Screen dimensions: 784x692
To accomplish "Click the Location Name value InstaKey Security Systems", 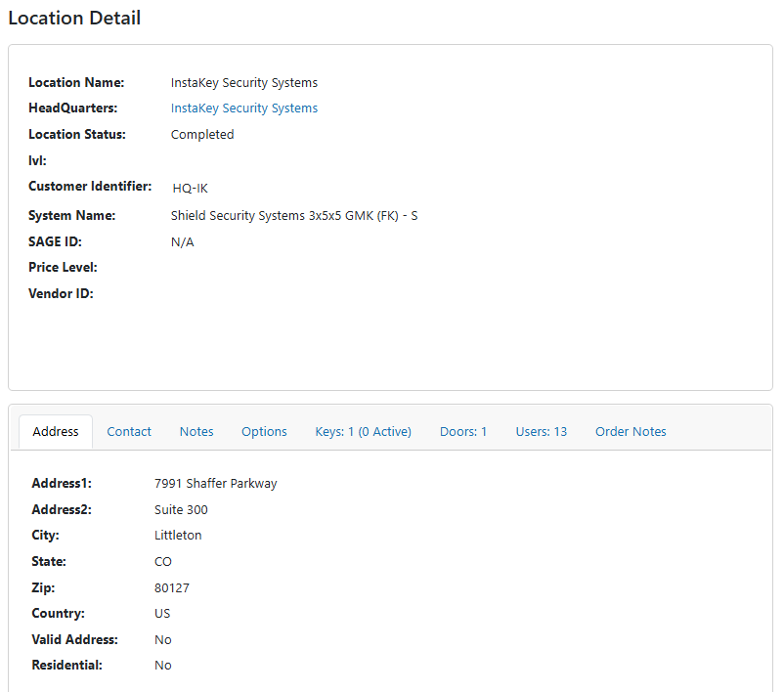I will point(244,83).
